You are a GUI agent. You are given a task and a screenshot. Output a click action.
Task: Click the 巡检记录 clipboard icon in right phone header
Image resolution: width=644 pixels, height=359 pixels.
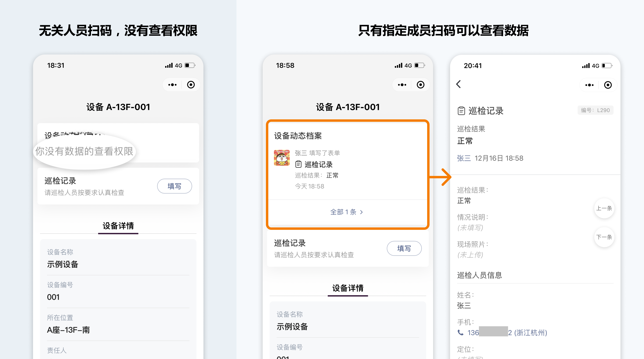[461, 111]
